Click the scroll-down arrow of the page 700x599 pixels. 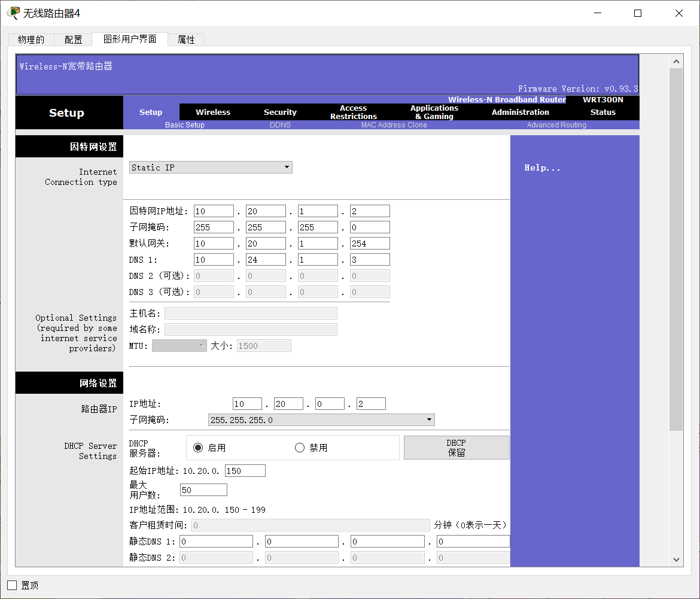(x=676, y=560)
